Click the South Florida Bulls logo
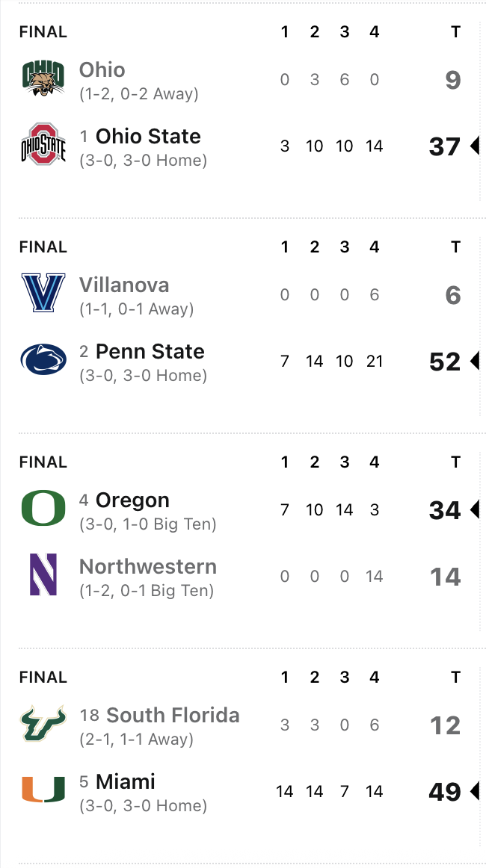Viewport: 486px width, 868px height. click(x=43, y=724)
